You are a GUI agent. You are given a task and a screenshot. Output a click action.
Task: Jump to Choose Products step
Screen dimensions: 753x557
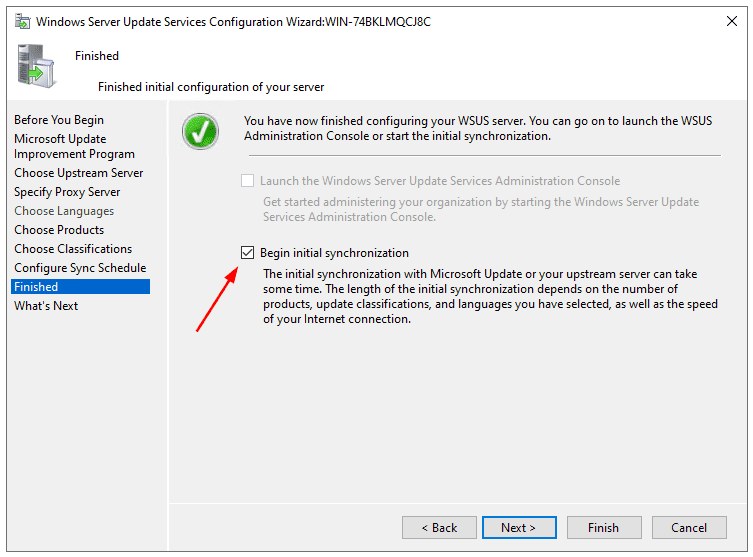[59, 230]
